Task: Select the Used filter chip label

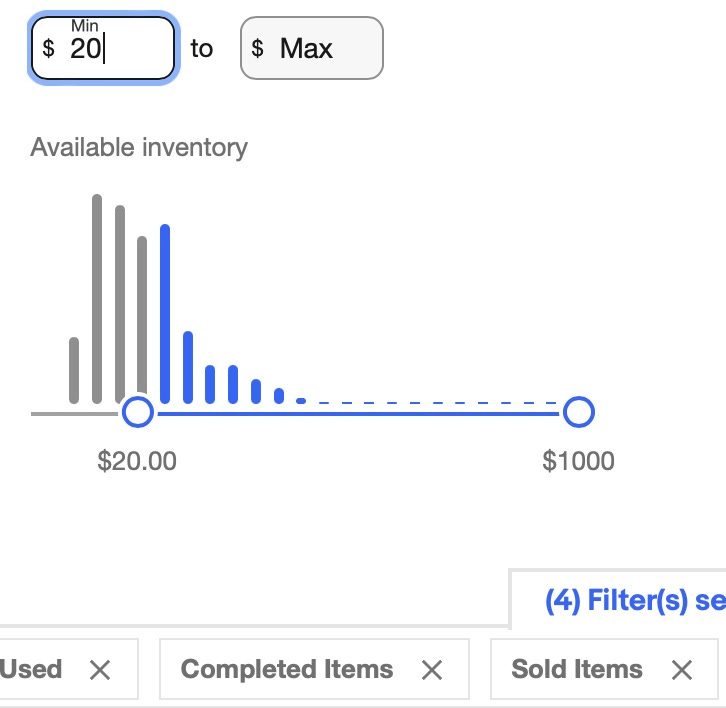Action: pyautogui.click(x=31, y=669)
